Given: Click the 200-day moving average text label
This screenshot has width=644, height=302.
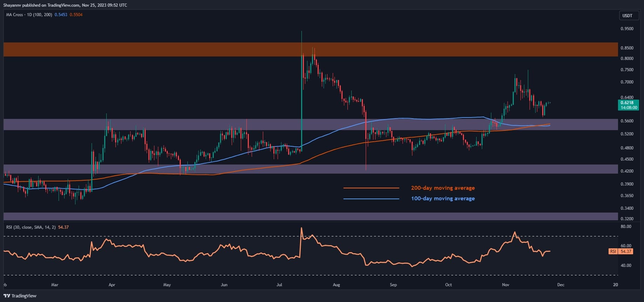Looking at the screenshot, I should click(x=443, y=188).
